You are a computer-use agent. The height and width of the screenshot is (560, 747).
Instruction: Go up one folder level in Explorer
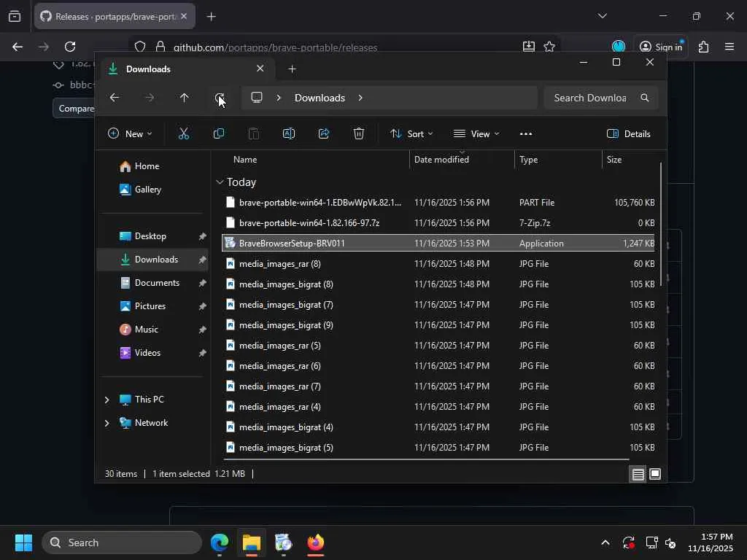point(185,98)
